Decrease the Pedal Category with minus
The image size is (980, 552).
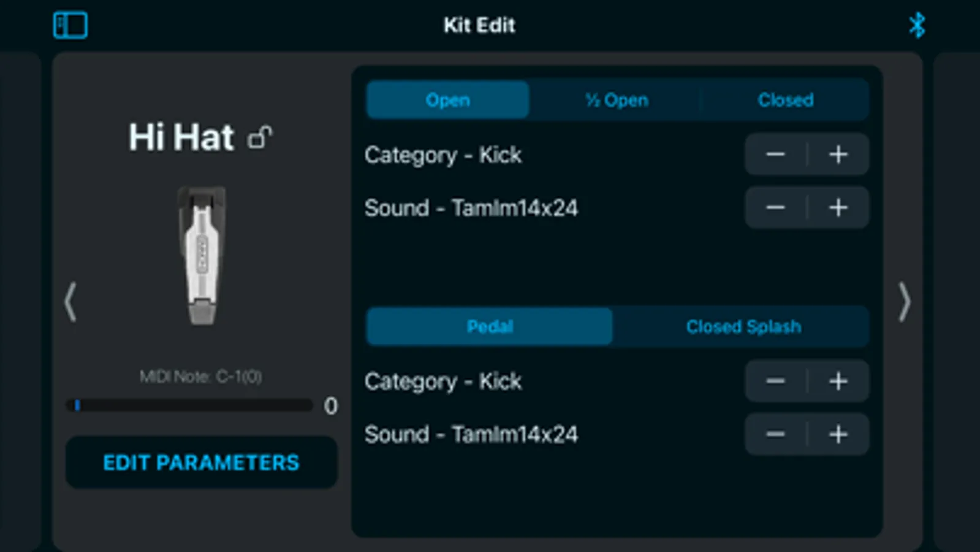pyautogui.click(x=776, y=381)
